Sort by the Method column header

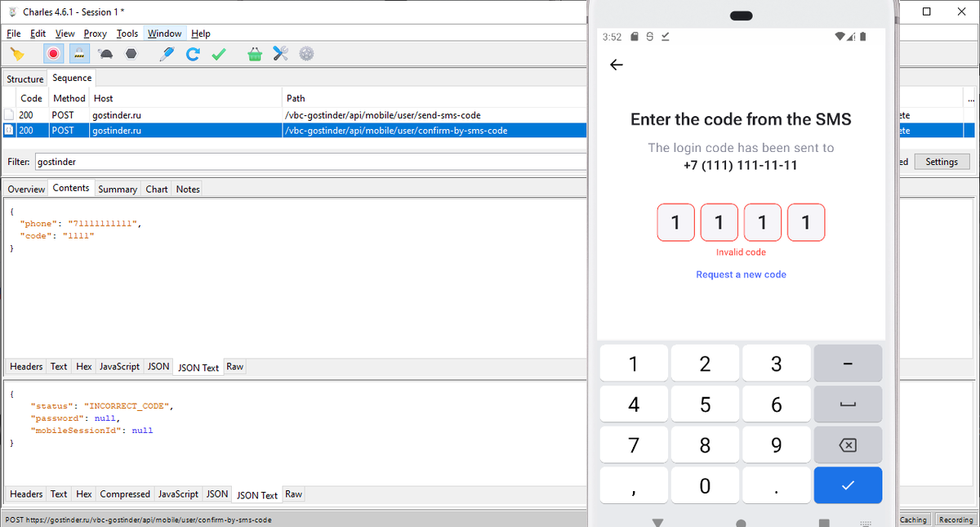tap(69, 98)
